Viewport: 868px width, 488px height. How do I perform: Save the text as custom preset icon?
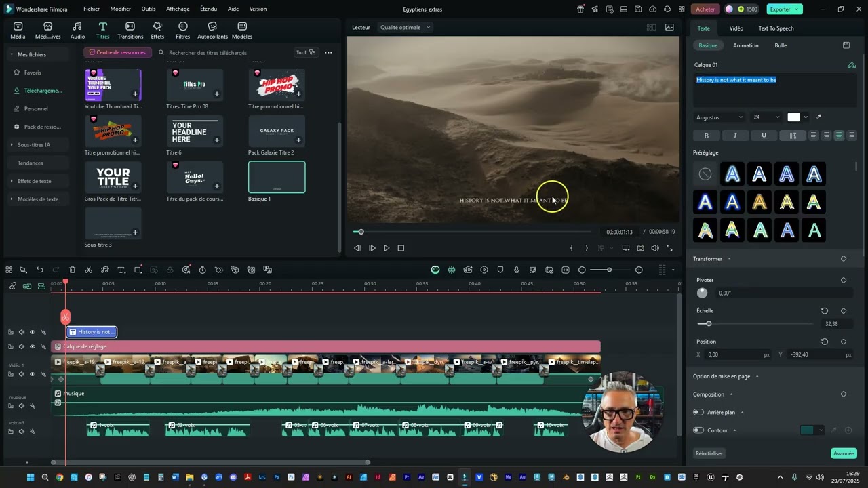pos(846,45)
